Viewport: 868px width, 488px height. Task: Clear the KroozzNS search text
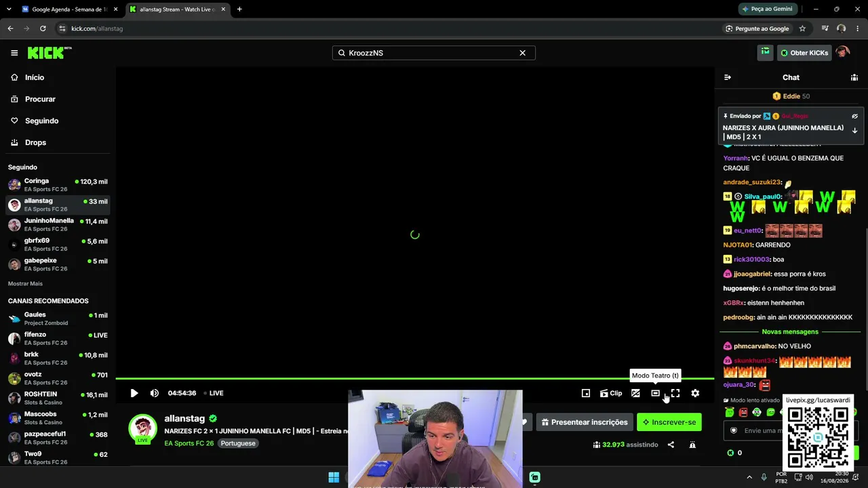point(522,53)
